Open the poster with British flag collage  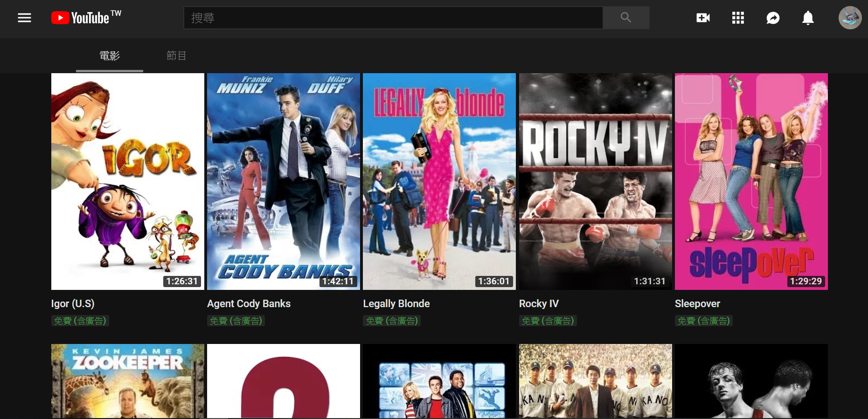pyautogui.click(x=439, y=381)
